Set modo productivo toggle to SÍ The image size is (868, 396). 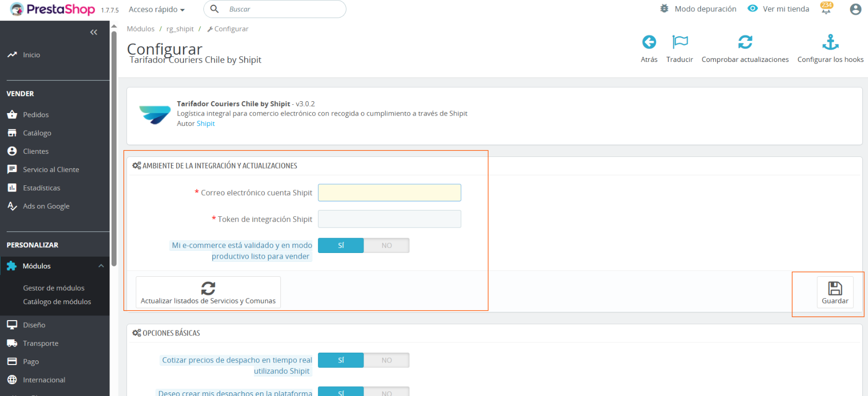pos(341,245)
